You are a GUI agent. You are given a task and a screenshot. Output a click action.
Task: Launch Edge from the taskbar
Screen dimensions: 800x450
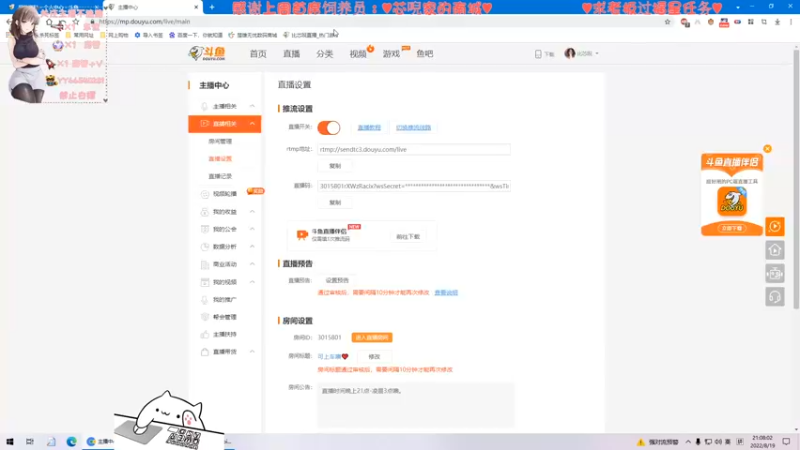pyautogui.click(x=71, y=441)
